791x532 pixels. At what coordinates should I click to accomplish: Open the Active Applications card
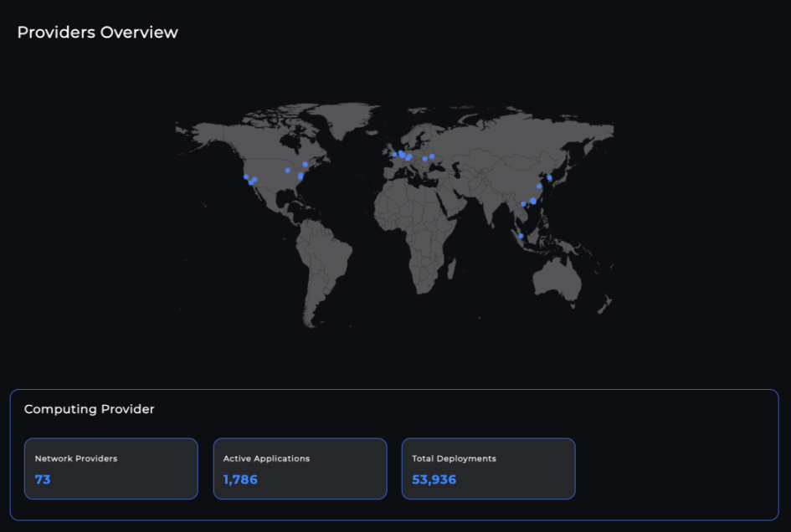pyautogui.click(x=300, y=468)
